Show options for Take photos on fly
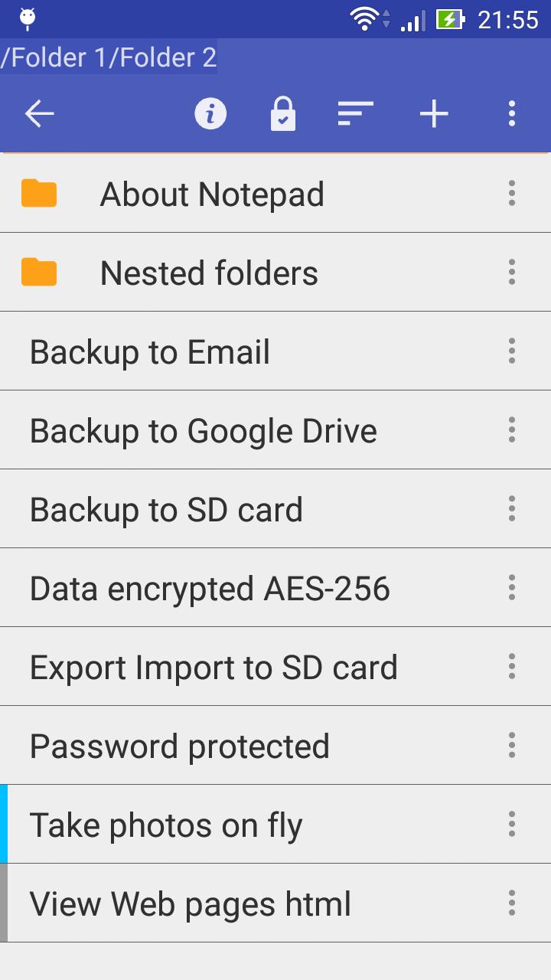 tap(512, 824)
